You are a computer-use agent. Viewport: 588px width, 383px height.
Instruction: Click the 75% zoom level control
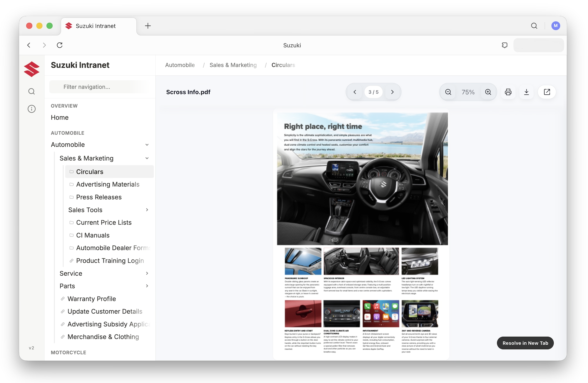[468, 92]
